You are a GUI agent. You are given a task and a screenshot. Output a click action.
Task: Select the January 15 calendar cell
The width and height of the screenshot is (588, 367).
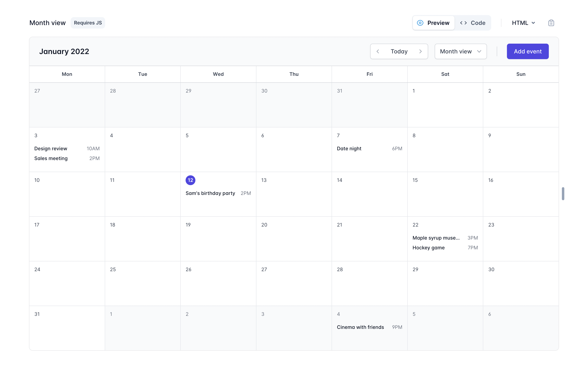[445, 194]
